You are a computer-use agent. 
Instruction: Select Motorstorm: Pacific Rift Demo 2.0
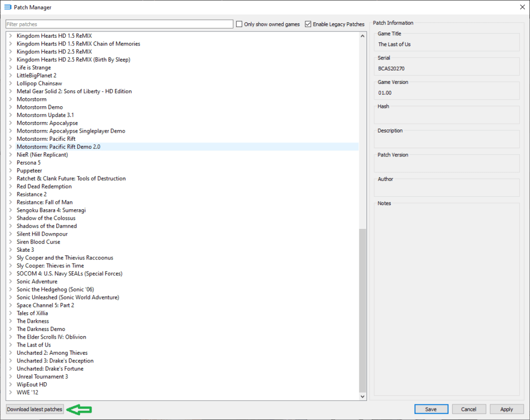(58, 147)
